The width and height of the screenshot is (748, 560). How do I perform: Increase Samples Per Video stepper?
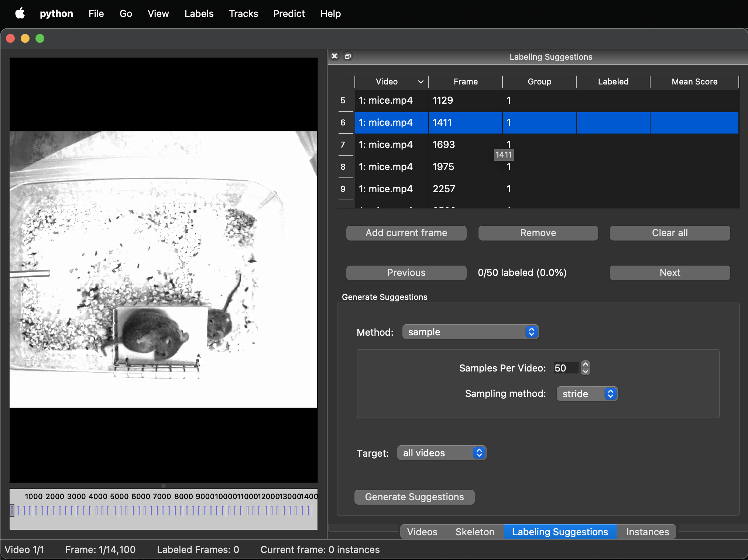[586, 364]
